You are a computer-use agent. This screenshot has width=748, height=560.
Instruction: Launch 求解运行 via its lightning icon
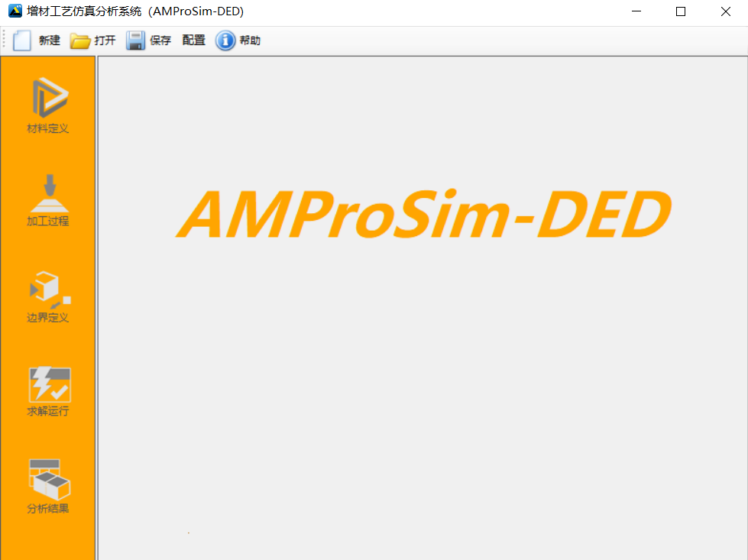[49, 384]
